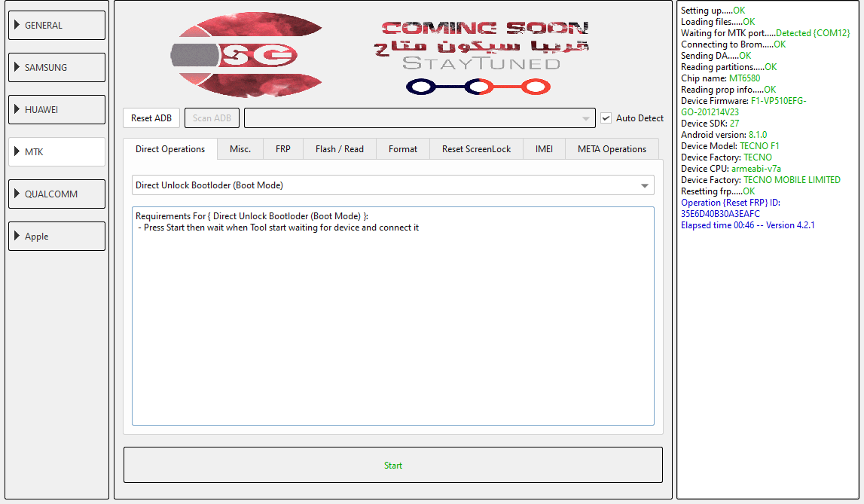Switch to the Direct Operations tab

pyautogui.click(x=170, y=149)
